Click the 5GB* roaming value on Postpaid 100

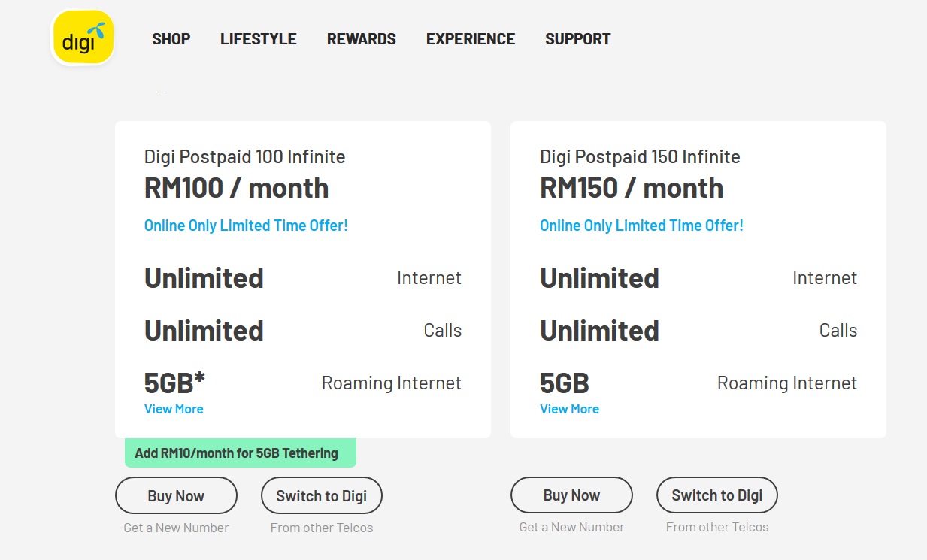pos(174,383)
